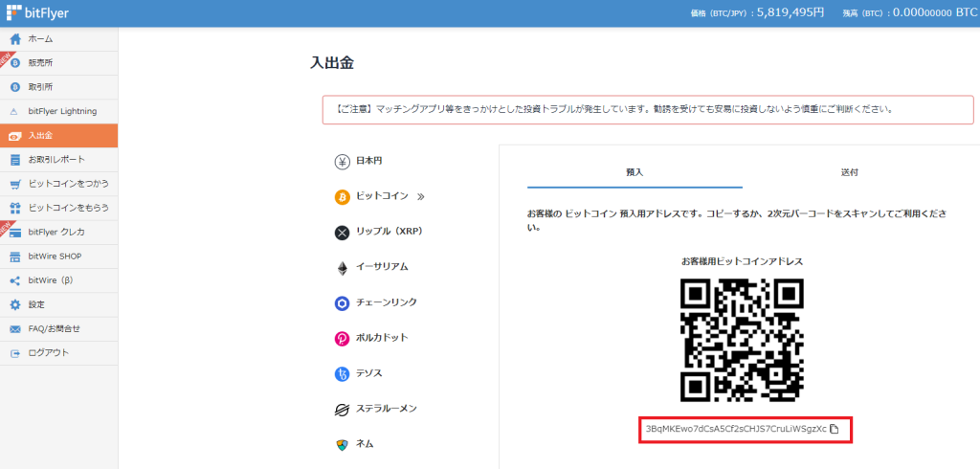This screenshot has width=980, height=469.
Task: Click the bitWire share icon
Action: 15,280
